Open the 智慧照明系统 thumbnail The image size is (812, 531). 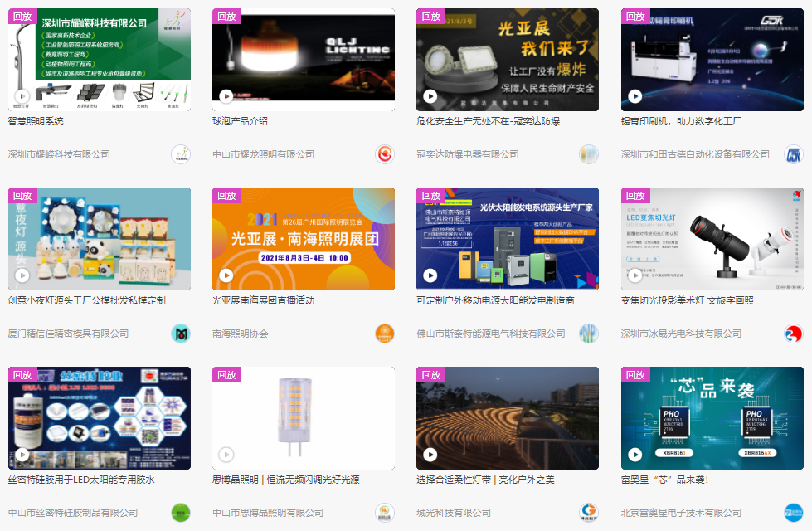(100, 60)
